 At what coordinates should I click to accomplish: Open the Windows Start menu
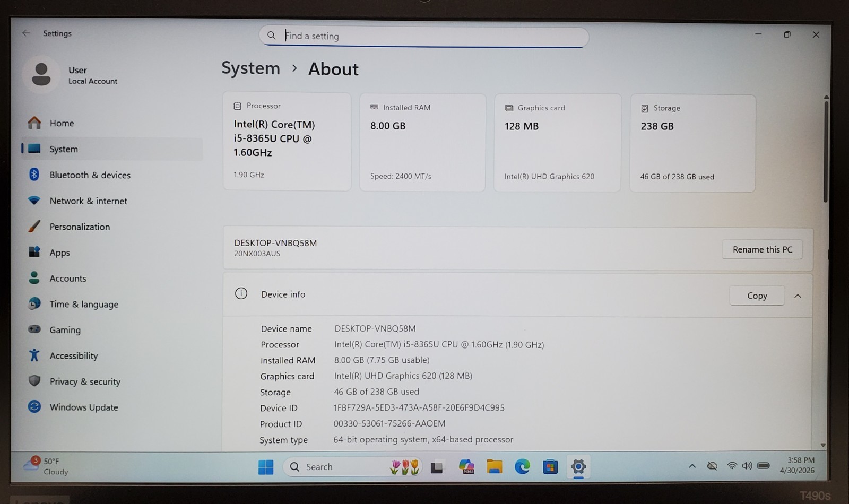(x=266, y=467)
